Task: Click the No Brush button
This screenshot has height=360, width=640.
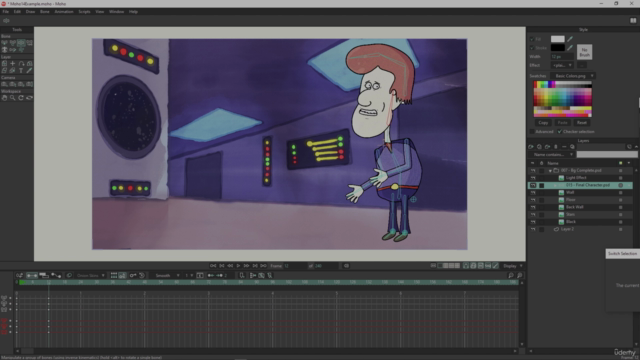Action: [584, 52]
